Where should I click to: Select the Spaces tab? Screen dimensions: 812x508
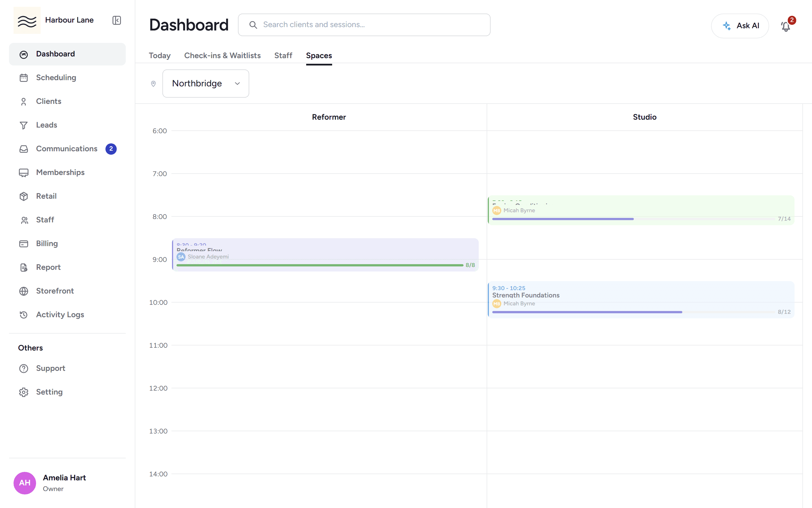click(x=319, y=55)
